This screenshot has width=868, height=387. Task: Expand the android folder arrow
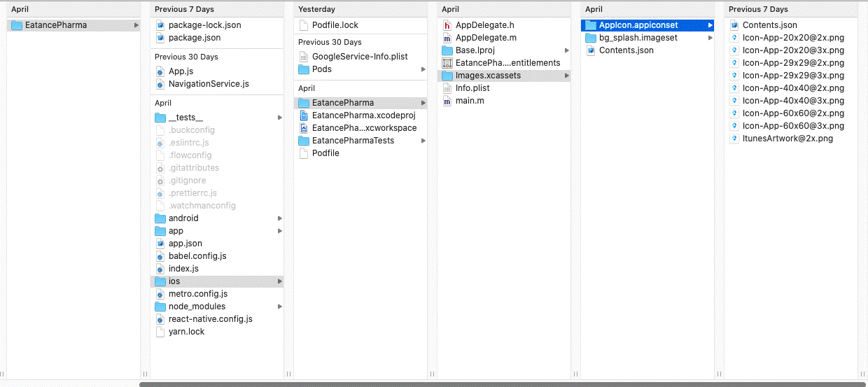coord(280,218)
